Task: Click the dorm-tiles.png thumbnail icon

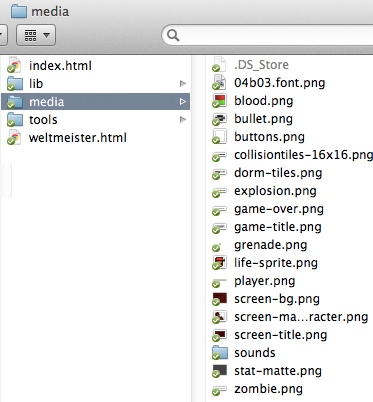Action: pyautogui.click(x=219, y=174)
